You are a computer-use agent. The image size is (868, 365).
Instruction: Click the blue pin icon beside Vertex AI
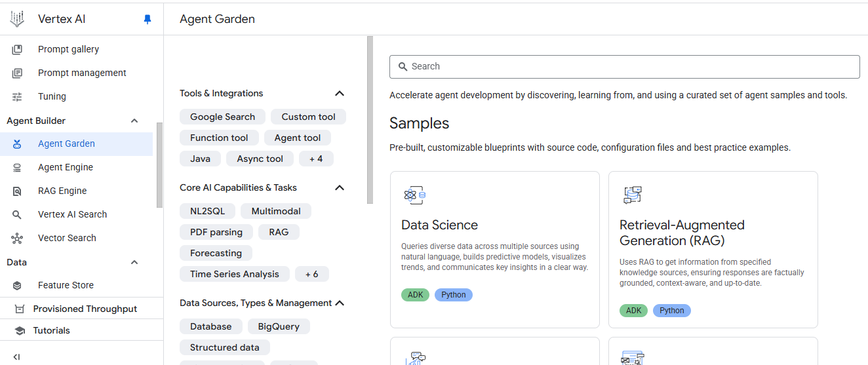148,20
